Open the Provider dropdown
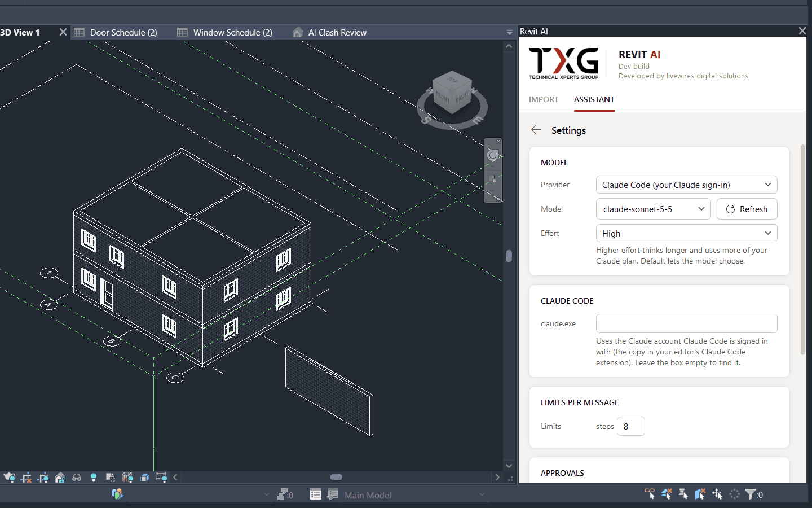This screenshot has height=508, width=812. (x=686, y=185)
